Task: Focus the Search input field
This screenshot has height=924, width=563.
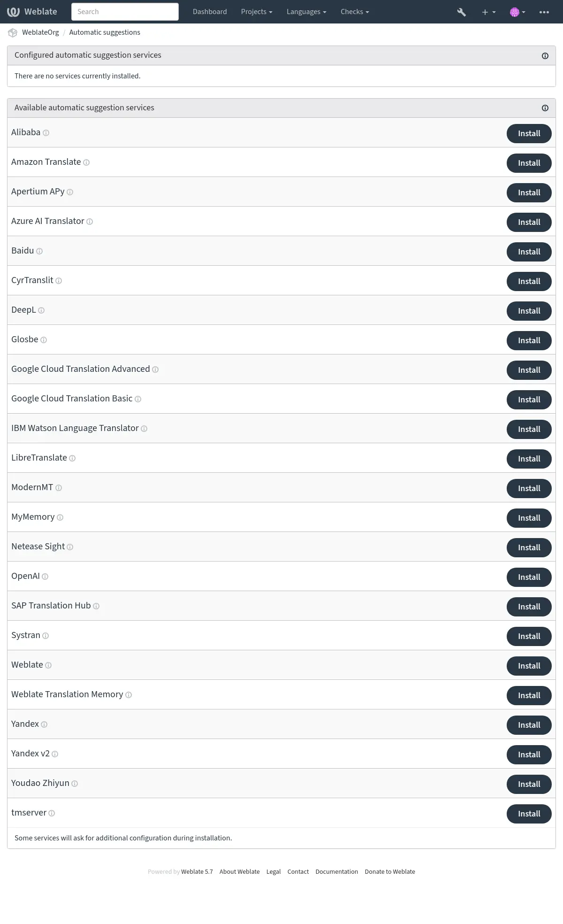Action: pos(125,12)
